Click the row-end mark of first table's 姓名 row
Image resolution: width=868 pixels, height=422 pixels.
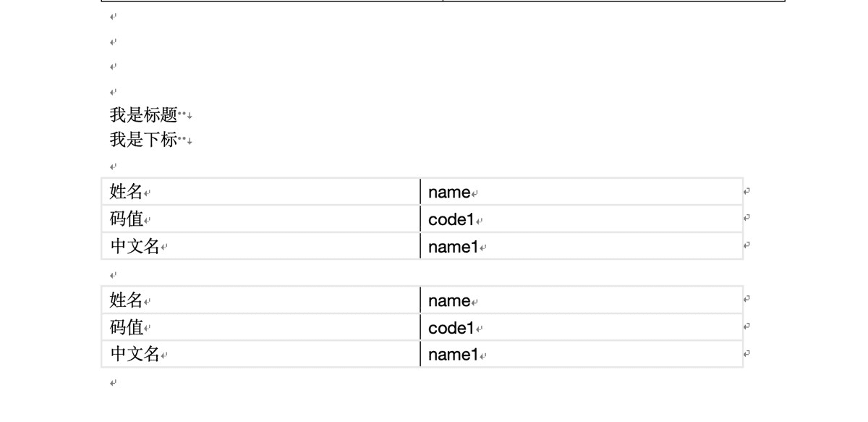coord(746,191)
